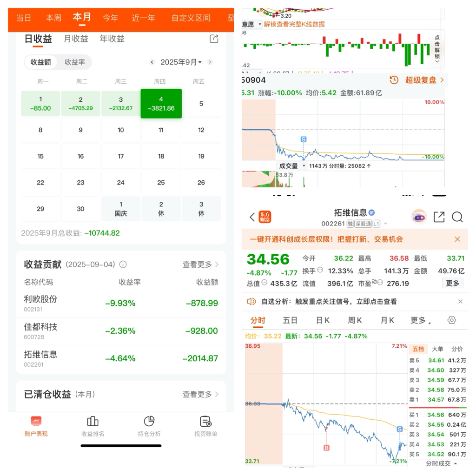Open info icon next to 收益贡献

123,264
